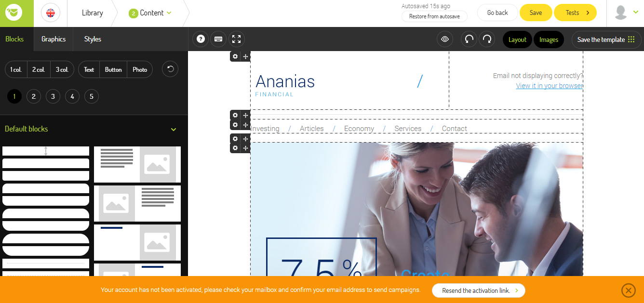Filter blocks by 2 col.
The image size is (644, 303).
tap(39, 69)
